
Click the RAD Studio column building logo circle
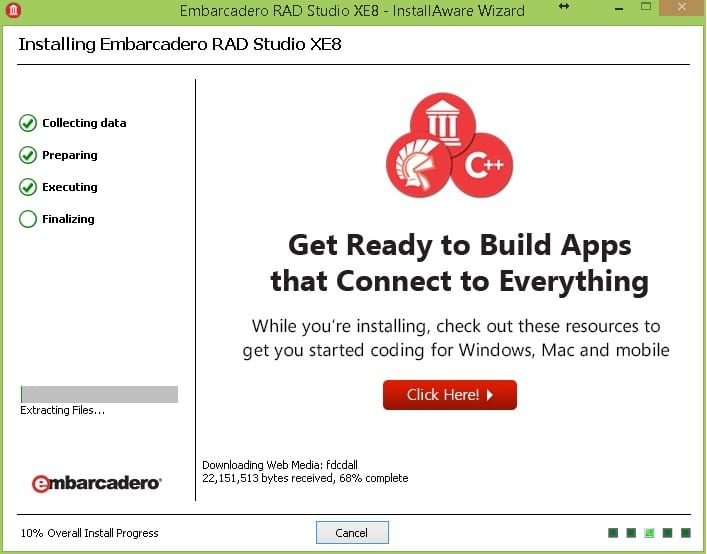pos(442,123)
